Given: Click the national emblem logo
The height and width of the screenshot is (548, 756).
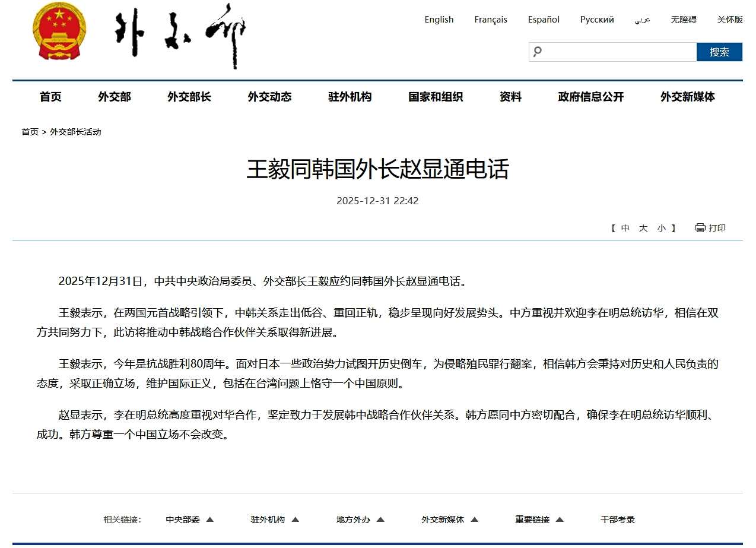Looking at the screenshot, I should (x=59, y=31).
